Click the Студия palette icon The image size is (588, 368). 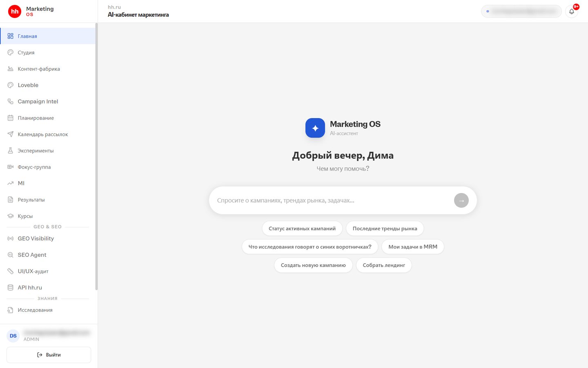coord(11,52)
